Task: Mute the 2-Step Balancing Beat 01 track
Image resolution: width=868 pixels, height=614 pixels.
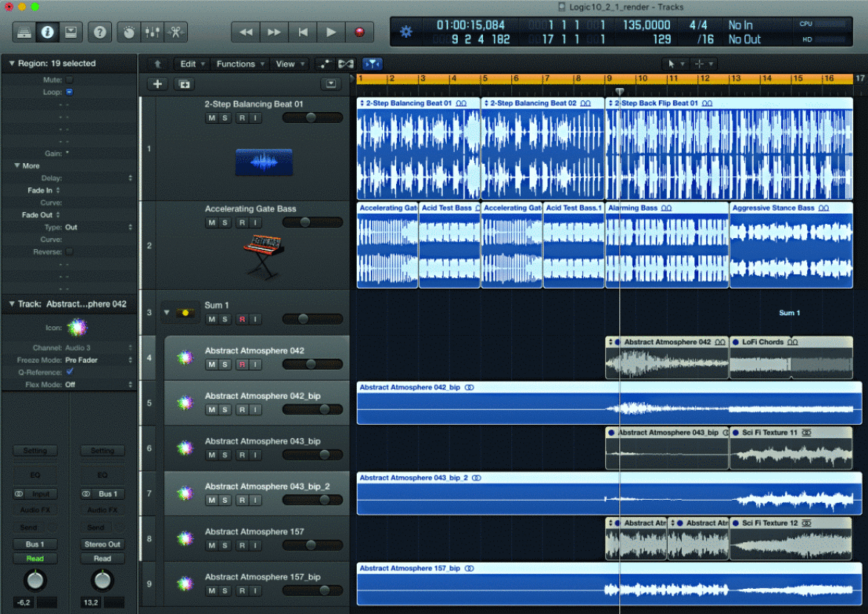Action: point(211,118)
